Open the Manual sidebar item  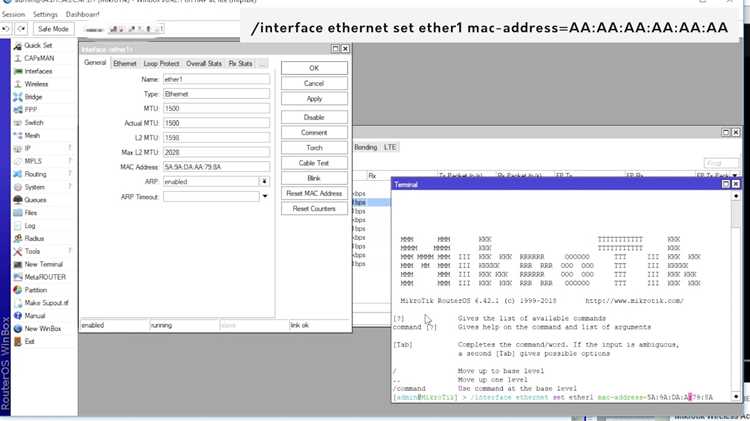coord(34,316)
